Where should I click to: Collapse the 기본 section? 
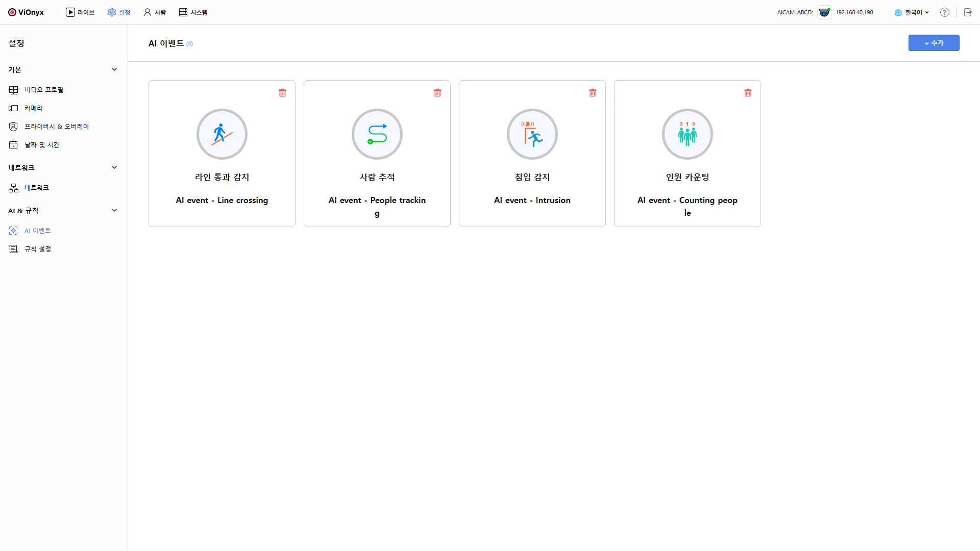coord(114,69)
